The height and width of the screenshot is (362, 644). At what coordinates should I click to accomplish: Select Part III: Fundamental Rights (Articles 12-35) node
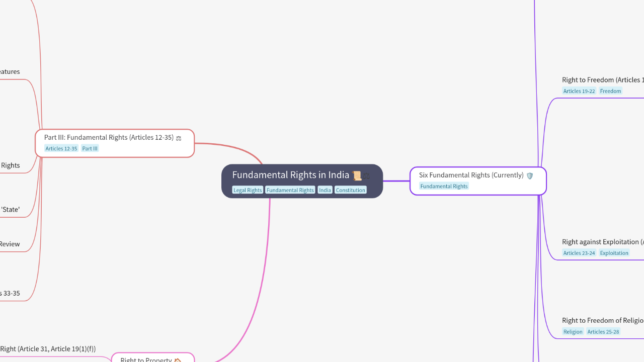pyautogui.click(x=115, y=143)
